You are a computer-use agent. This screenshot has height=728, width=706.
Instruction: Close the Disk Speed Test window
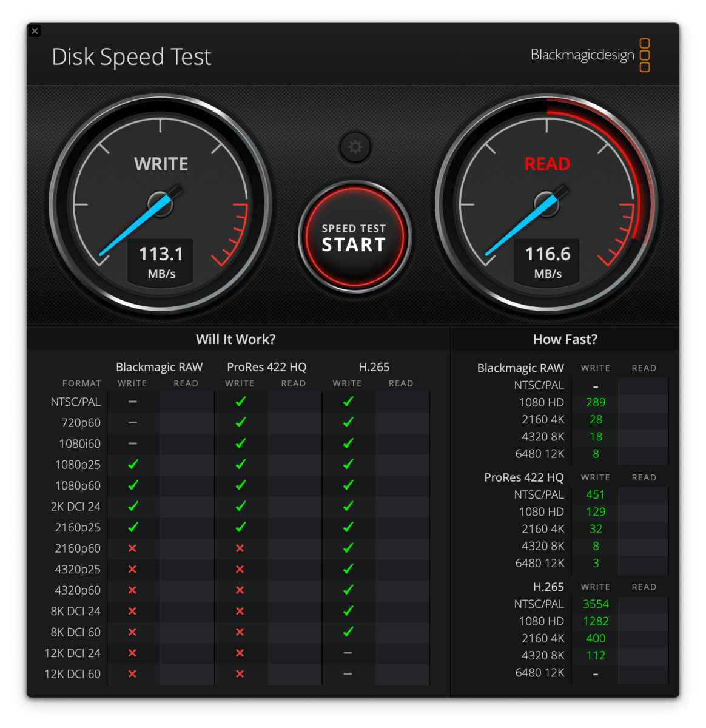click(35, 31)
